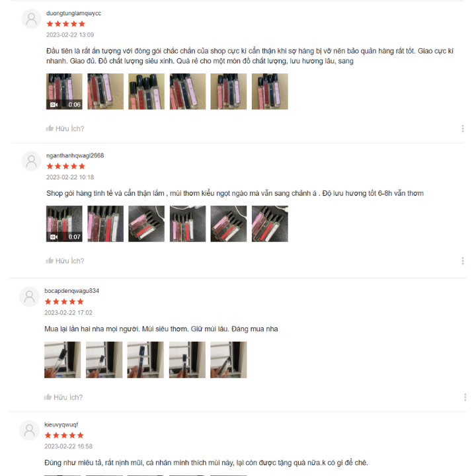Open three-dot menu on nganthanhqwagl2668's review
Viewport: 476px width, 476px height.
click(x=463, y=260)
